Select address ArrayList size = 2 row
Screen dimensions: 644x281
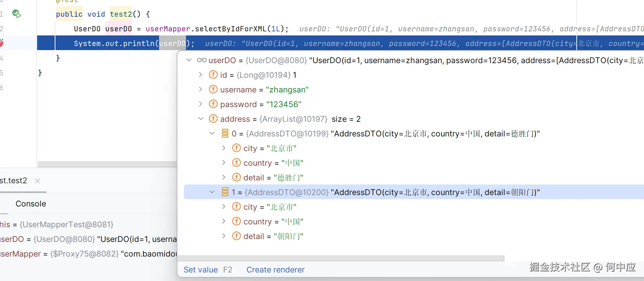(x=414, y=119)
